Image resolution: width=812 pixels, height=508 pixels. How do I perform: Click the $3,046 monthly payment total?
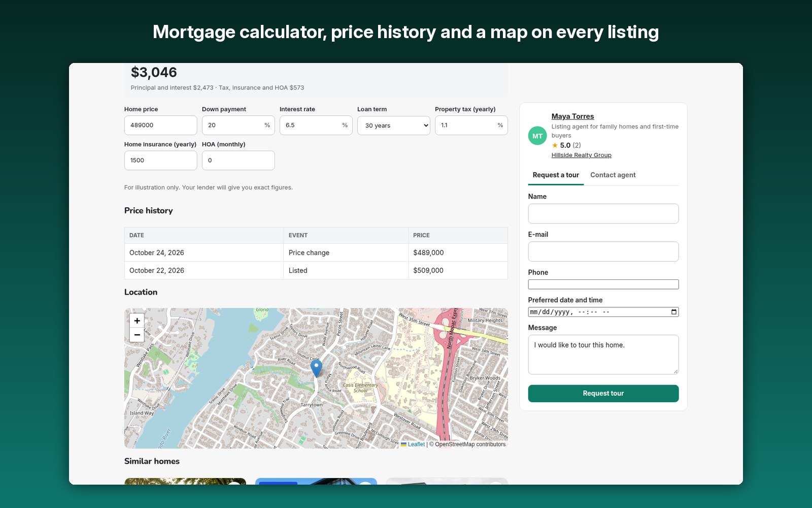click(154, 73)
